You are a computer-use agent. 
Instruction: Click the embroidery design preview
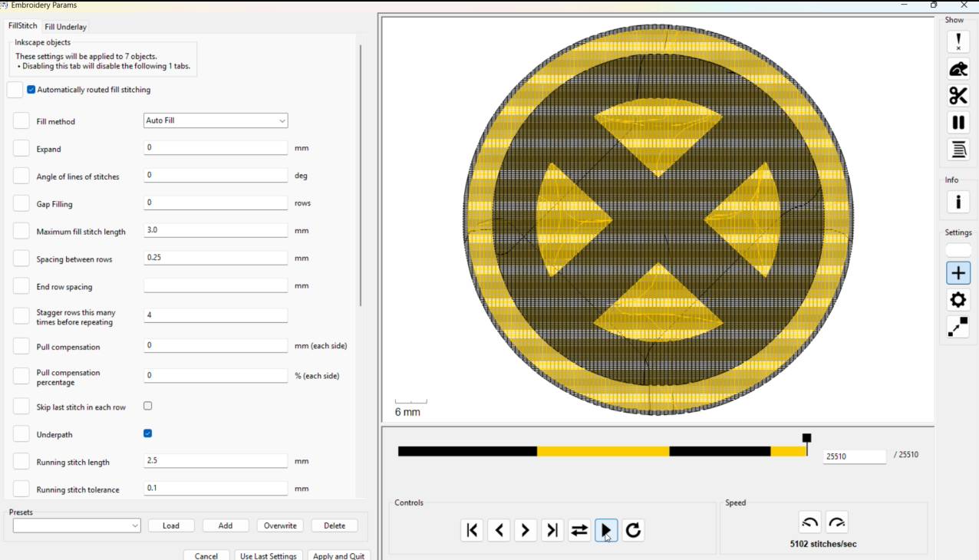(658, 219)
